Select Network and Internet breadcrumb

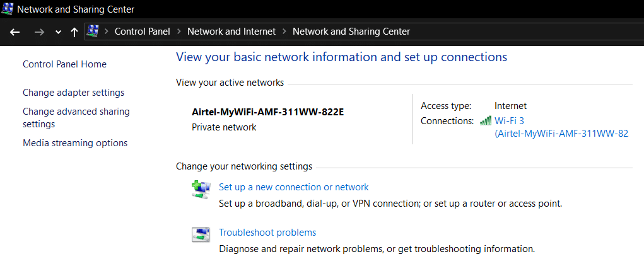click(x=231, y=32)
